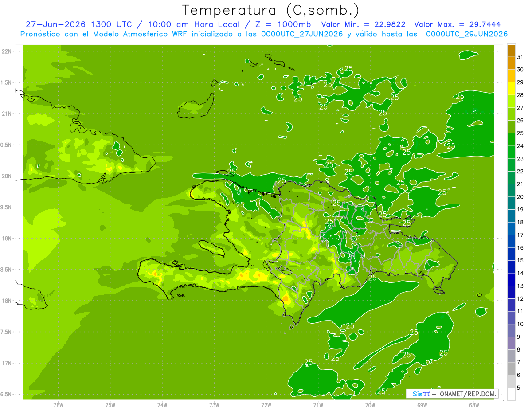Click the '17N' latitude axis label

(8, 363)
